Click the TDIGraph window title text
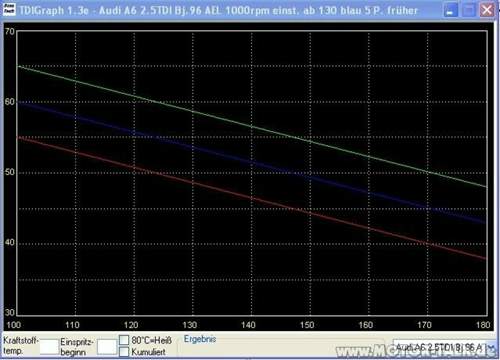The image size is (500, 360). (x=218, y=10)
